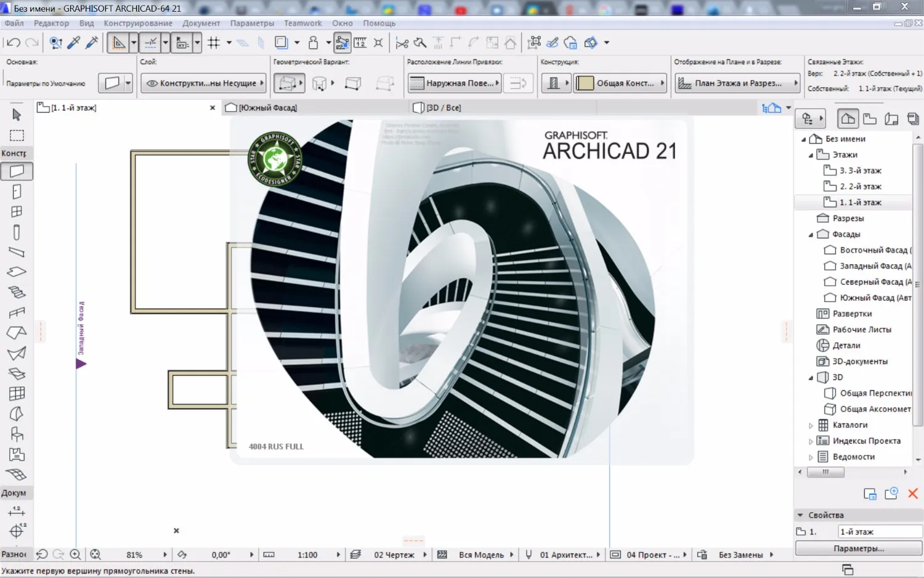Toggle the snap grid display icon

point(214,43)
